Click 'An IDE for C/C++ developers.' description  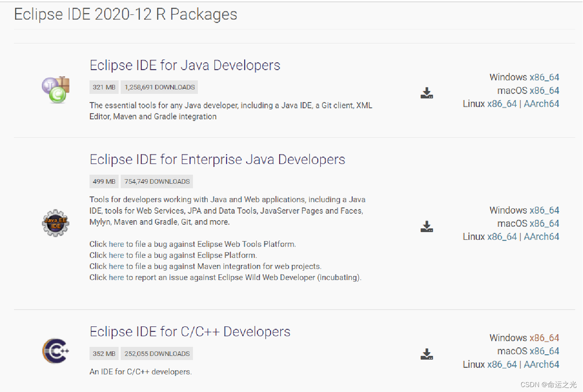click(x=140, y=371)
